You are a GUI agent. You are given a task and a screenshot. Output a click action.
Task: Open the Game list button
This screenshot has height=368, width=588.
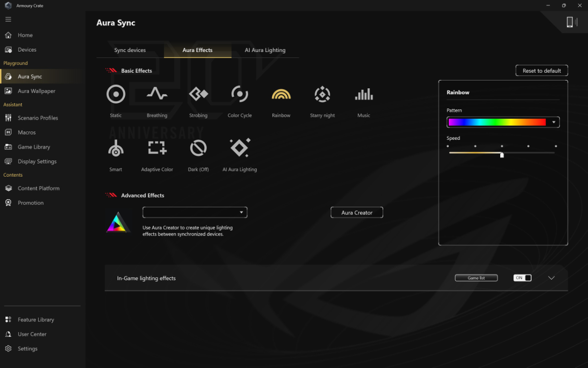476,278
